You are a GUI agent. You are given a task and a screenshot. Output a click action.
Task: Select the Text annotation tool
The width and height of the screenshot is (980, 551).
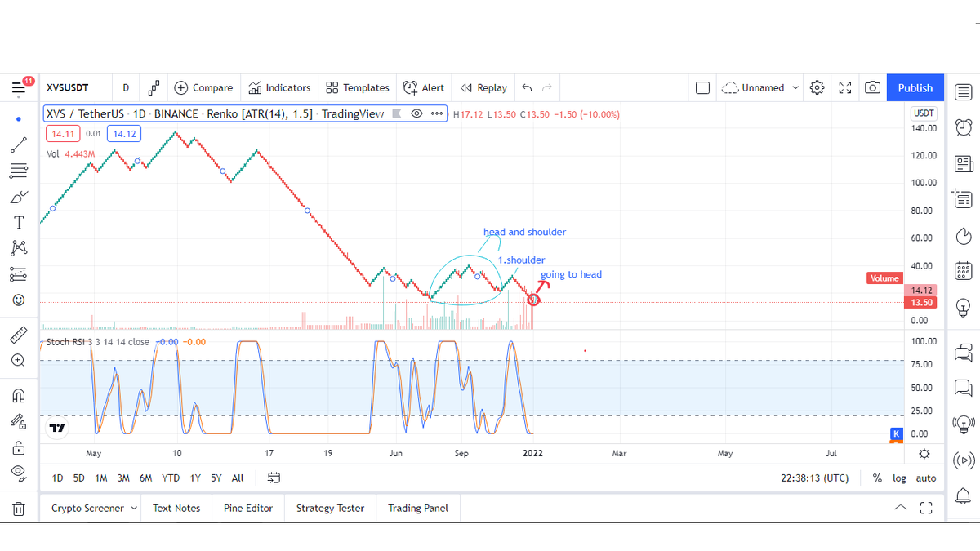18,223
